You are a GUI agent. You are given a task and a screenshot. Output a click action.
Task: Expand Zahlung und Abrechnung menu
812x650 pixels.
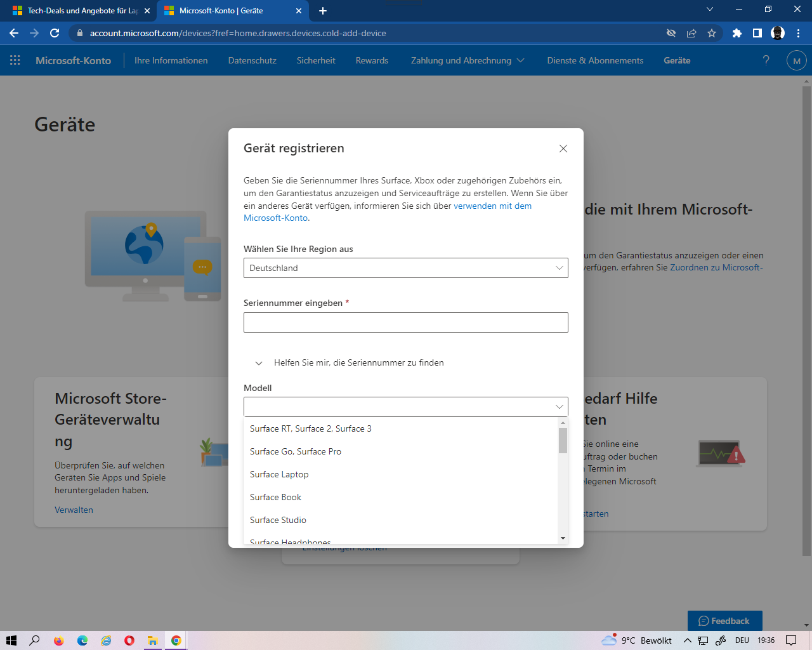coord(468,60)
